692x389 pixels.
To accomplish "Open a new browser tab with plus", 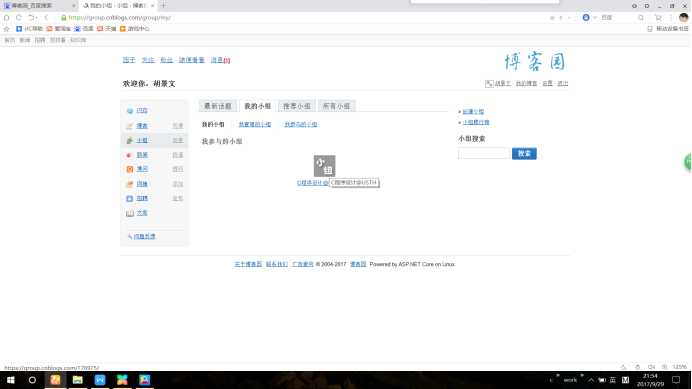I will (163, 6).
